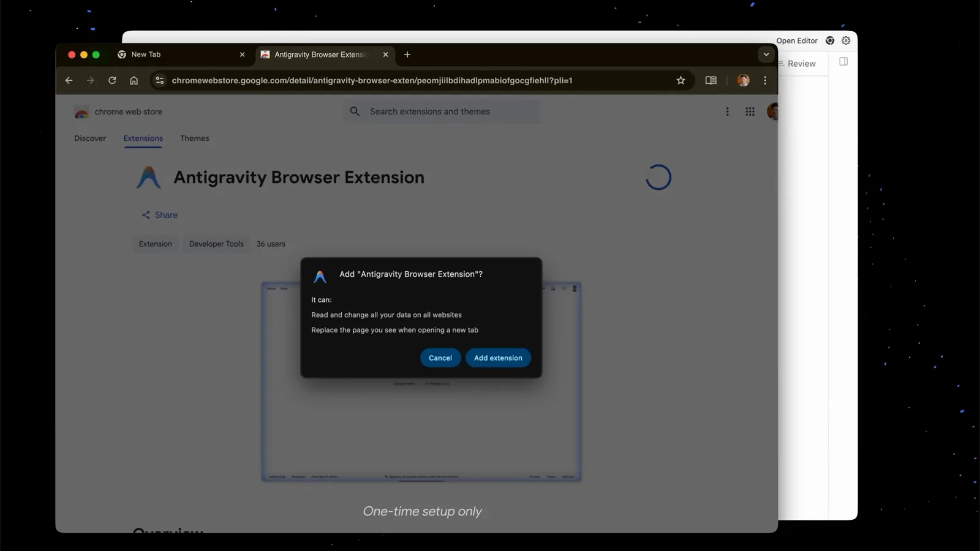Click the Antigravity extension logo
The height and width of the screenshot is (551, 980).
point(148,178)
